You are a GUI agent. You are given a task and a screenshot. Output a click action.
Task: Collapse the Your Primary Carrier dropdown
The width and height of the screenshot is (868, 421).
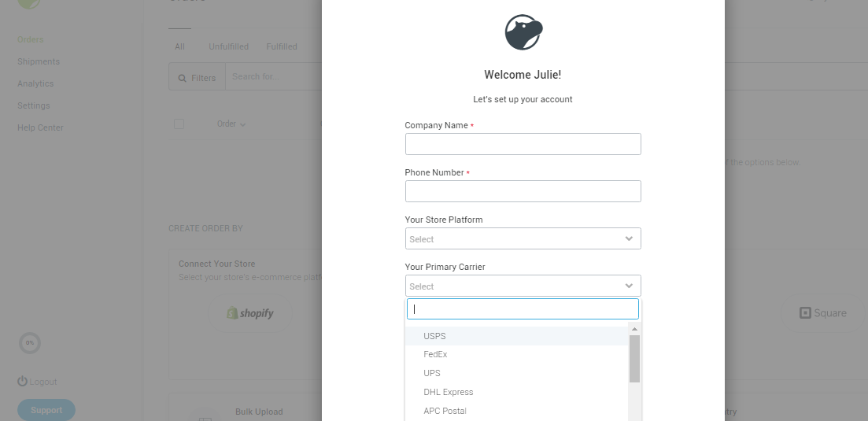(x=523, y=286)
